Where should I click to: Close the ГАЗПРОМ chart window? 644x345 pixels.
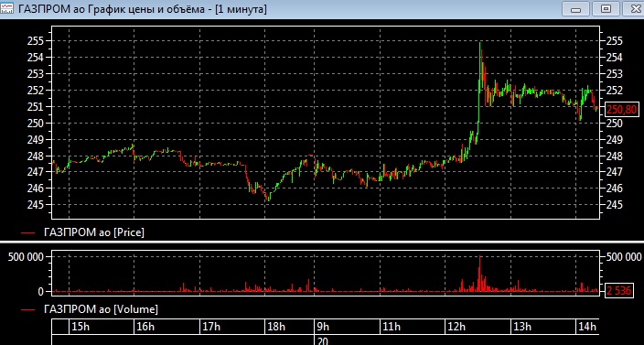pyautogui.click(x=633, y=8)
